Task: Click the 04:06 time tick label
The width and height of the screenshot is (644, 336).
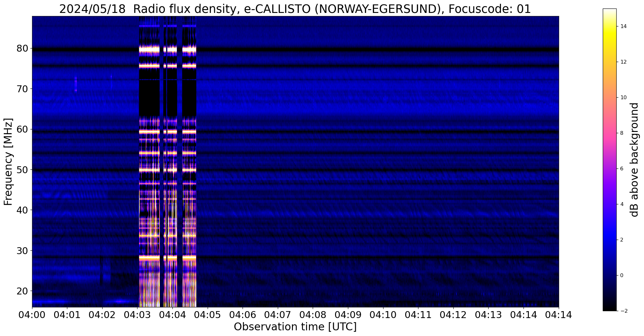Action: point(243,314)
